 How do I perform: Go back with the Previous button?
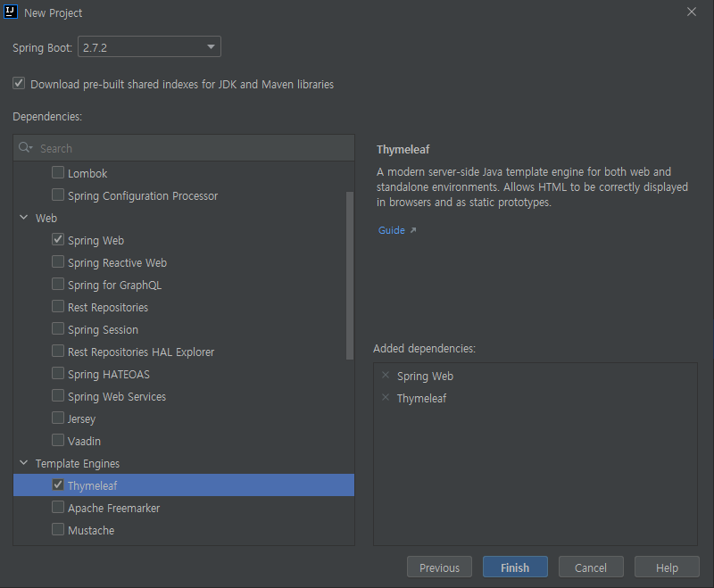coord(439,567)
